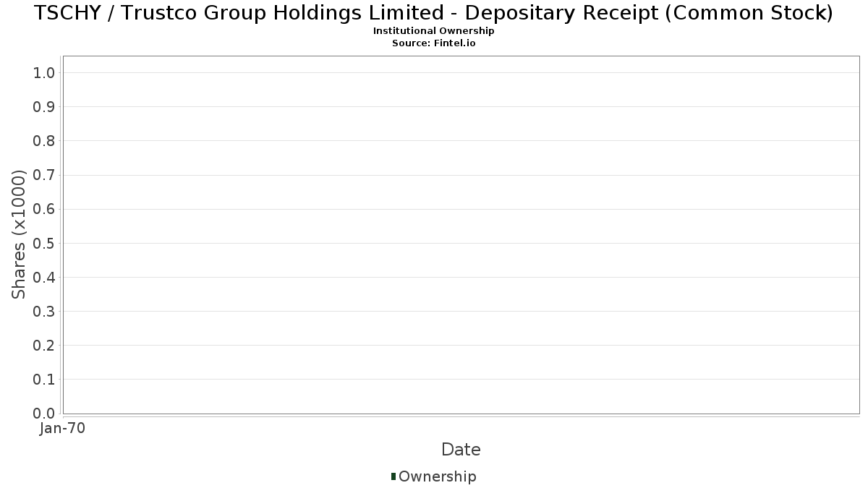Click the Jan-70 x-axis tick label
The image size is (868, 488).
click(63, 429)
